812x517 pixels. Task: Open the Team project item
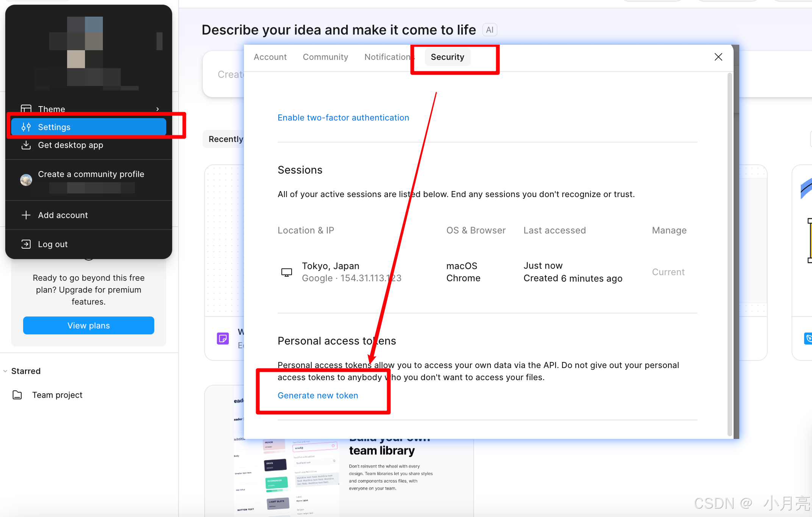point(57,395)
